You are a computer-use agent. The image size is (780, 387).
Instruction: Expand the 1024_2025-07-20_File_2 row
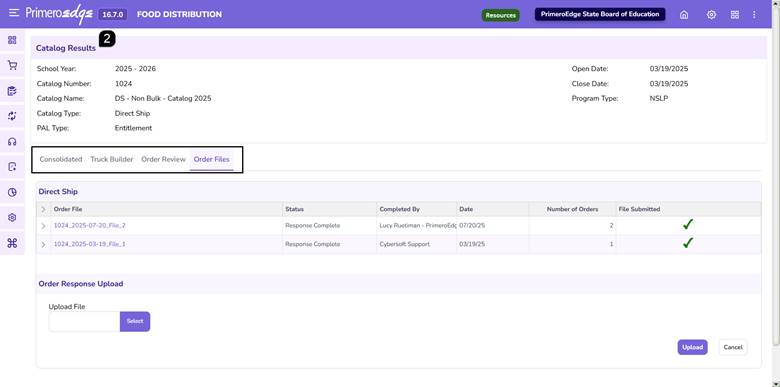(x=43, y=226)
